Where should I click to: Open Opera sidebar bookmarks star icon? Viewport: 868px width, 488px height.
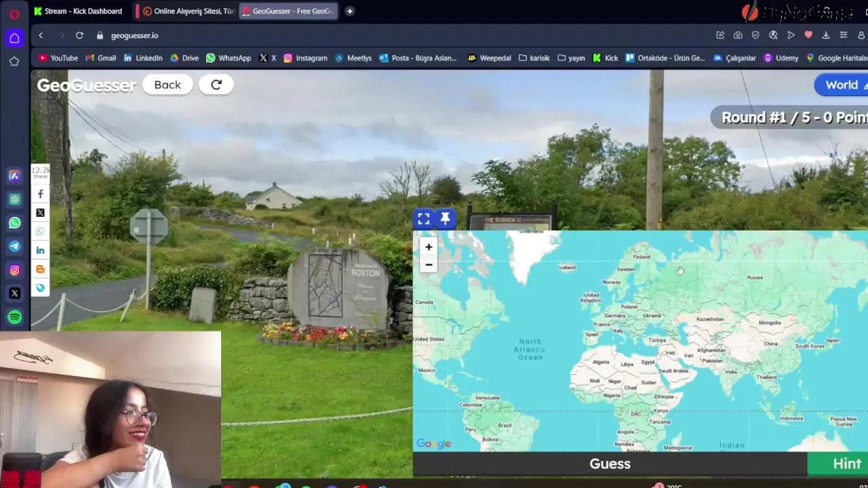tap(14, 62)
